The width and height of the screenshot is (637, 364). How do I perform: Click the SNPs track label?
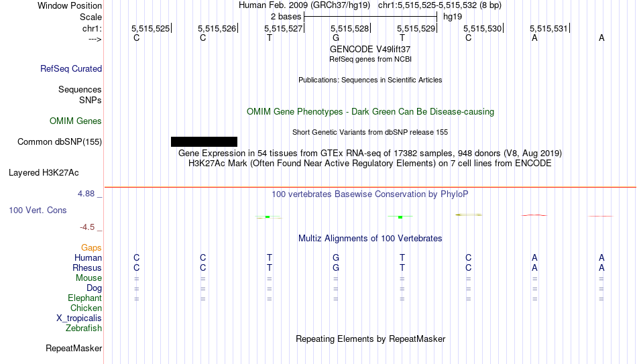pyautogui.click(x=91, y=100)
